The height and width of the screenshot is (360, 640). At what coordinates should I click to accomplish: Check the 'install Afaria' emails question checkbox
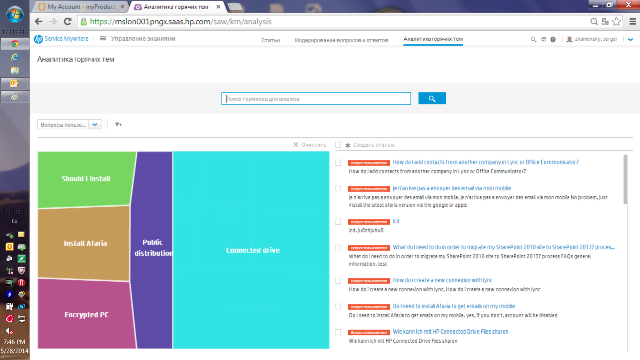click(x=338, y=306)
